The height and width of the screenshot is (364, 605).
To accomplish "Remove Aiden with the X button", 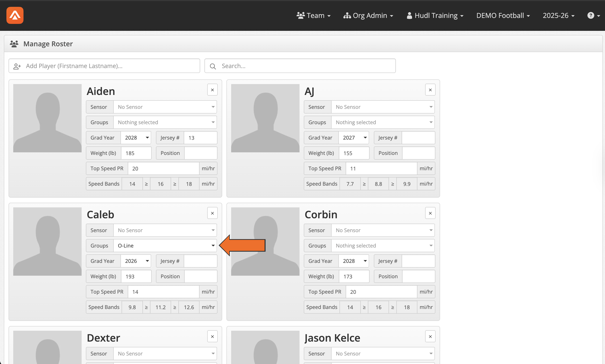I will click(212, 90).
